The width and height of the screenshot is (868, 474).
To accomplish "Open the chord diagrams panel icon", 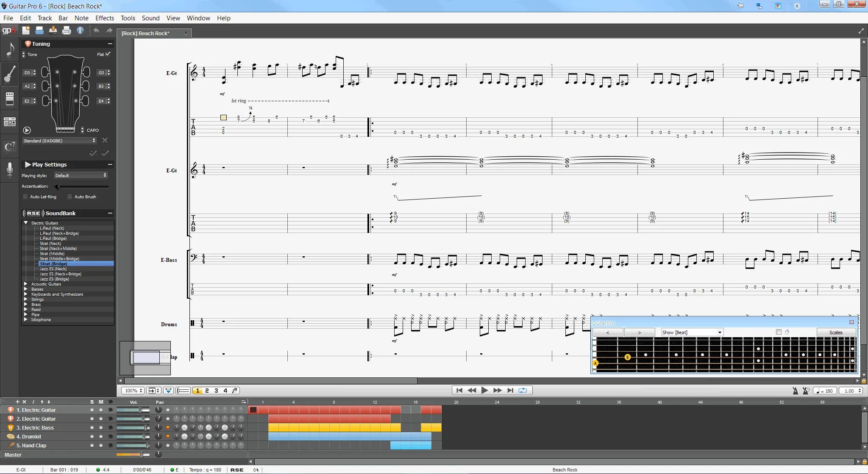I will 9,146.
